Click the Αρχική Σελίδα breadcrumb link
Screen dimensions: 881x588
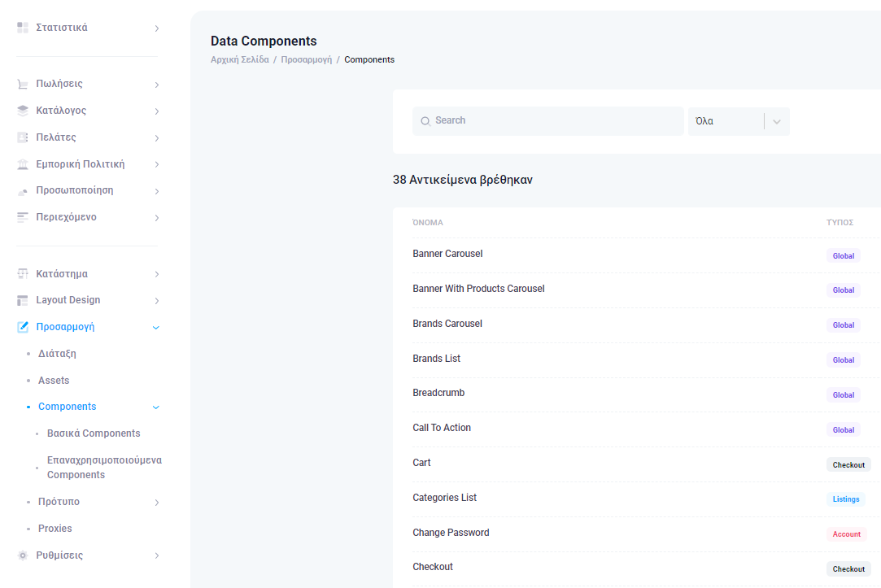(239, 59)
